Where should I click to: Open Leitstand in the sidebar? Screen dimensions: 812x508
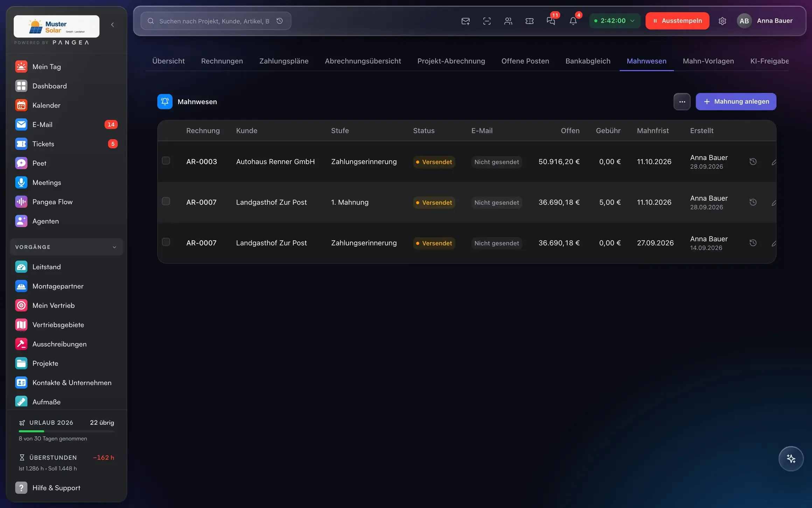tap(66, 267)
